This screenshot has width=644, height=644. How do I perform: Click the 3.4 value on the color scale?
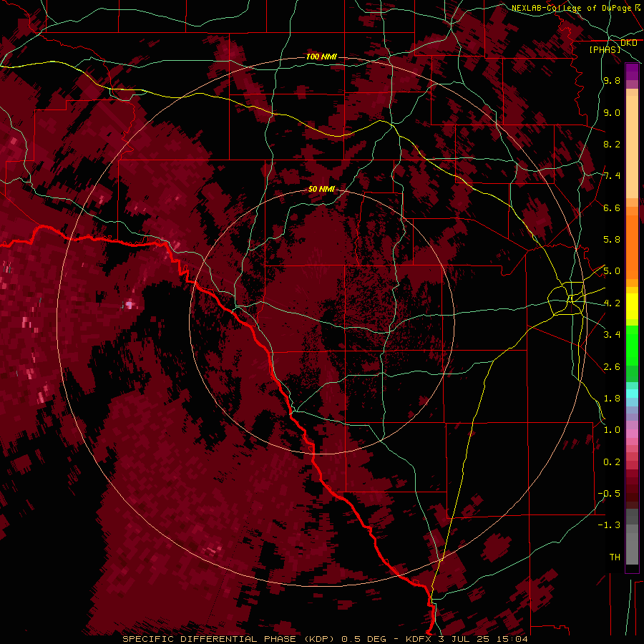(612, 335)
